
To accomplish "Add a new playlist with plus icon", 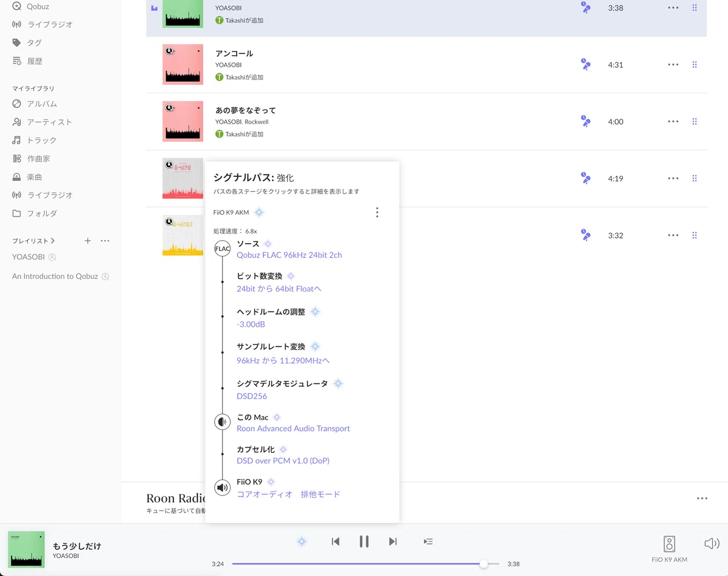I will point(87,241).
